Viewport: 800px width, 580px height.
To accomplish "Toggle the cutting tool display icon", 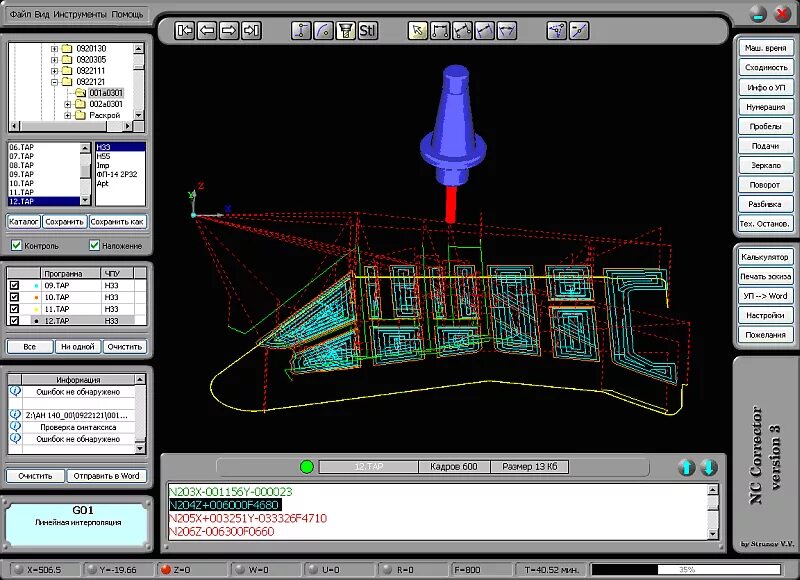I will [346, 31].
